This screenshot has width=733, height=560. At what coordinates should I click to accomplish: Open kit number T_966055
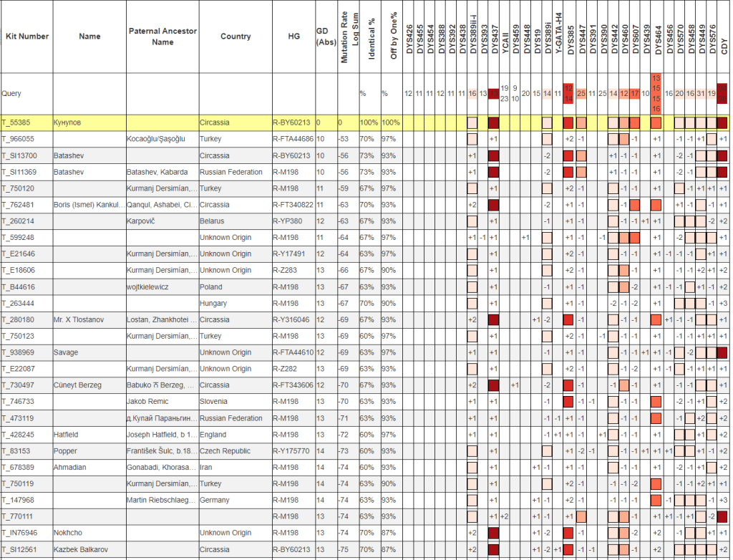pyautogui.click(x=19, y=139)
